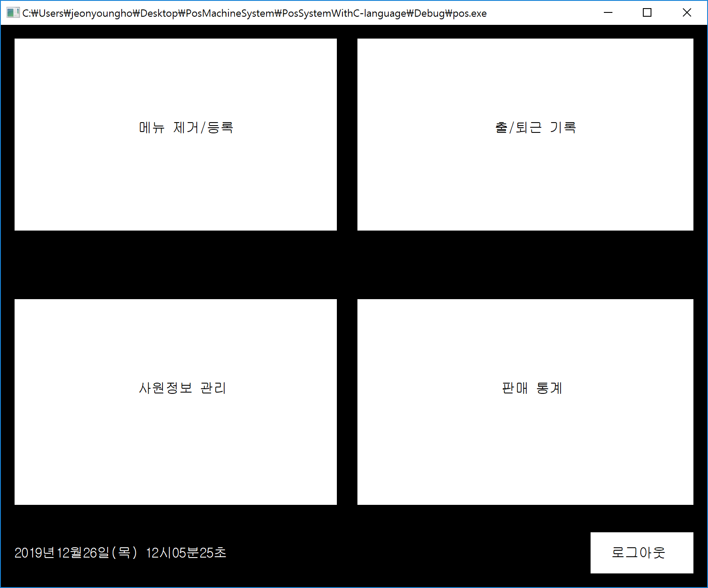The image size is (708, 588).
Task: Maximize the pos.exe console window
Action: pyautogui.click(x=647, y=13)
